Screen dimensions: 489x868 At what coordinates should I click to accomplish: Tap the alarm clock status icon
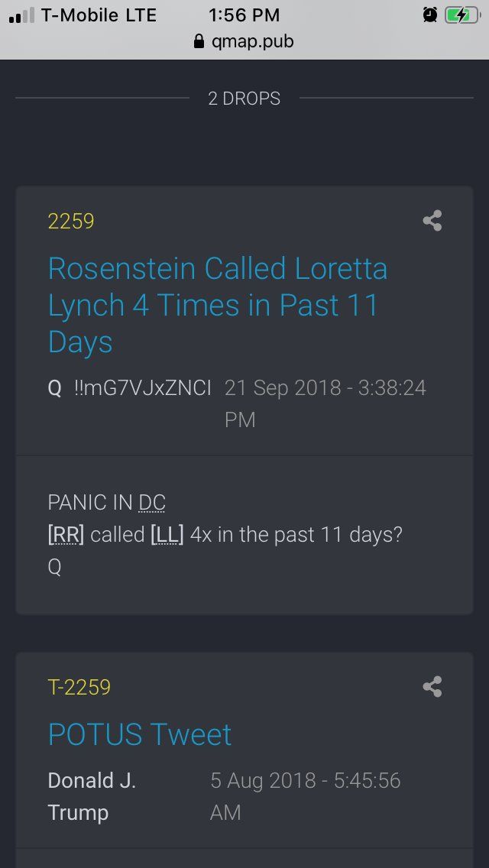tap(429, 15)
